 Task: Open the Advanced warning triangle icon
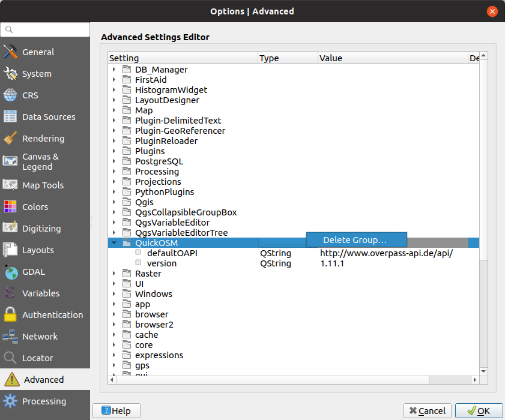tap(12, 379)
